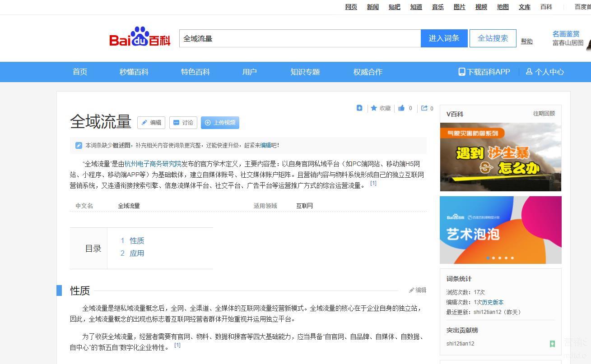Open the 沙尘暴 video thumbnail
The width and height of the screenshot is (591, 364).
tap(500, 157)
